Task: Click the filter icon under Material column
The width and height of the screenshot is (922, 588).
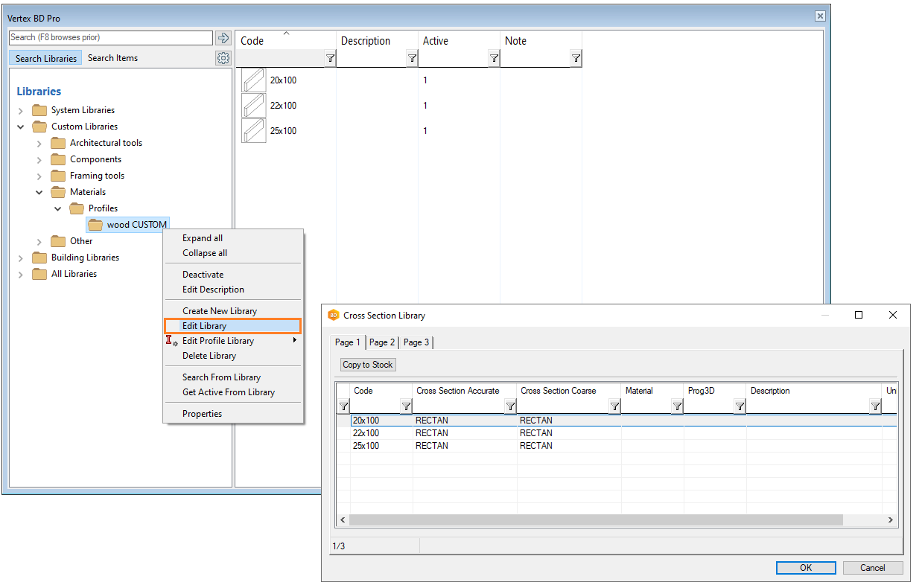Action: point(677,406)
